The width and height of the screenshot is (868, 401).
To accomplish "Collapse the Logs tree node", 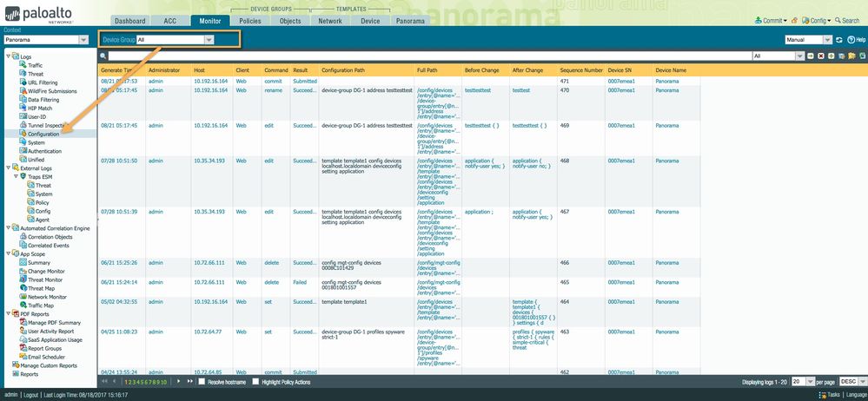I will click(x=8, y=56).
